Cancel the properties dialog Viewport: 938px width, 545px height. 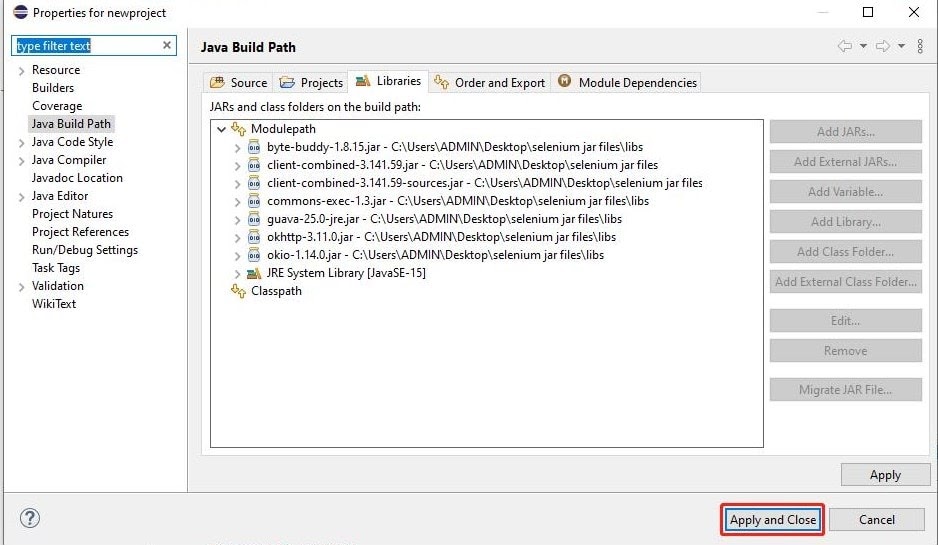877,520
